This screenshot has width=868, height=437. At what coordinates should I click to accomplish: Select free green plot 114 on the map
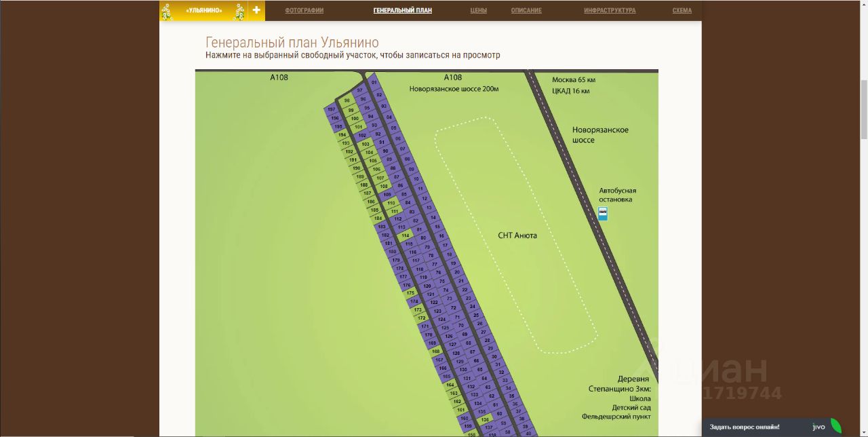(x=406, y=235)
